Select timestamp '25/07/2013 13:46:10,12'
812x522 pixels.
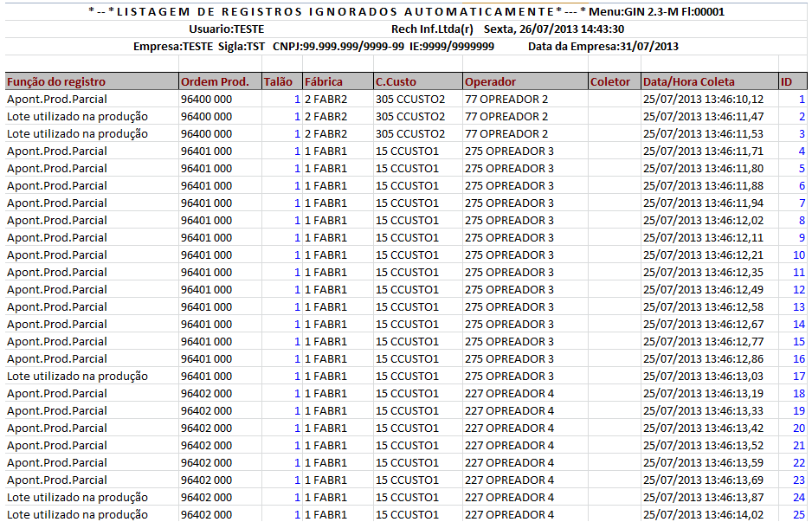coord(703,100)
